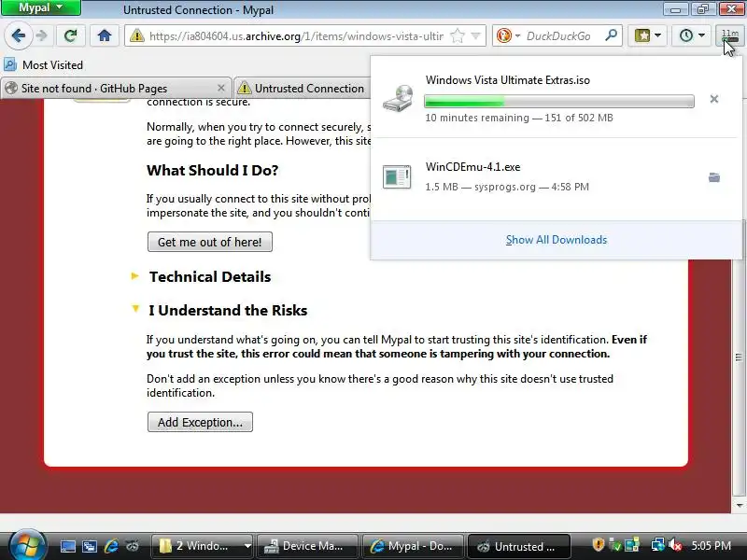Launch Internet Explorer from quick launch
This screenshot has width=747, height=560.
coord(111,546)
